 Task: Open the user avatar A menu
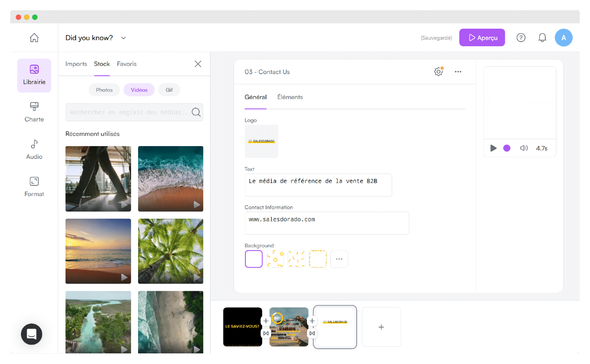[564, 38]
